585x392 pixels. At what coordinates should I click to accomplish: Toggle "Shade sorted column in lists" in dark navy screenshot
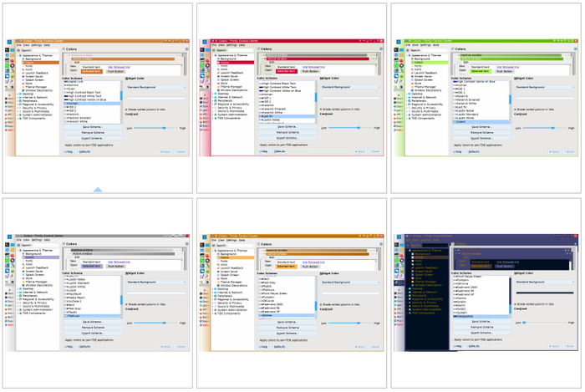516,303
